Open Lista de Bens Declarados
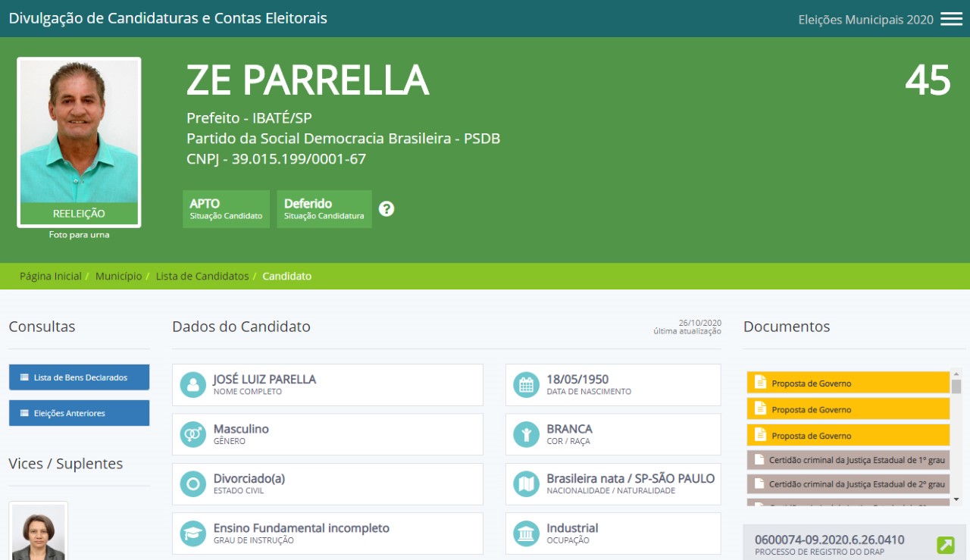Viewport: 970px width, 560px height. click(x=80, y=377)
